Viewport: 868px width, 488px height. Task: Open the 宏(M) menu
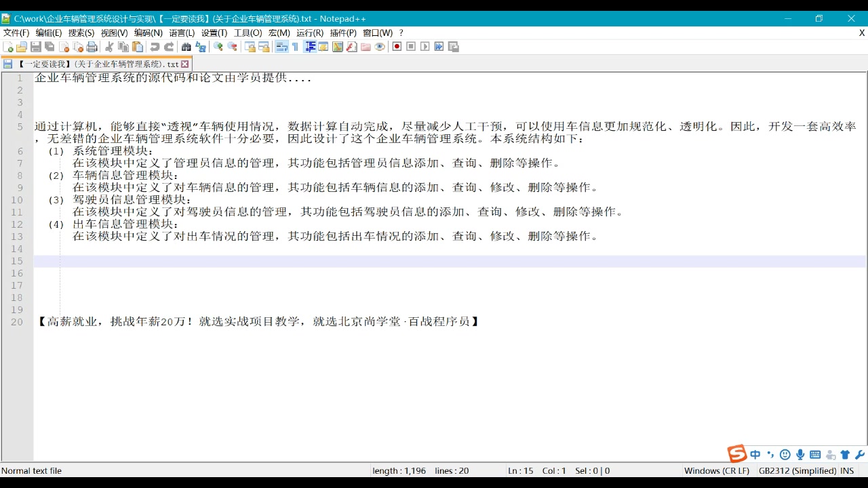coord(279,33)
